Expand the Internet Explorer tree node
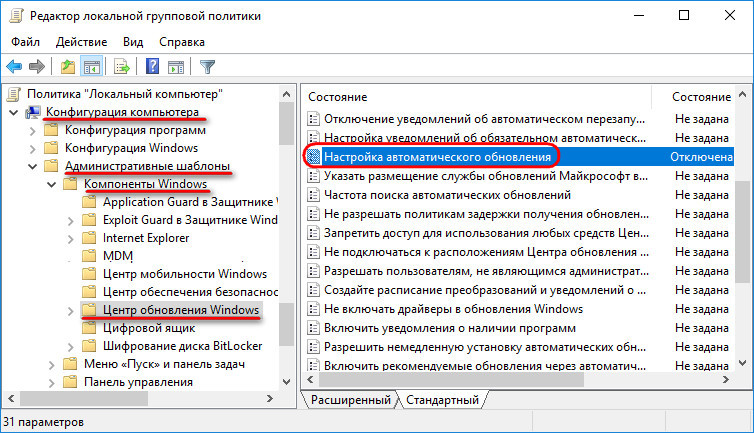Screen dimensions: 754x433 [70, 239]
